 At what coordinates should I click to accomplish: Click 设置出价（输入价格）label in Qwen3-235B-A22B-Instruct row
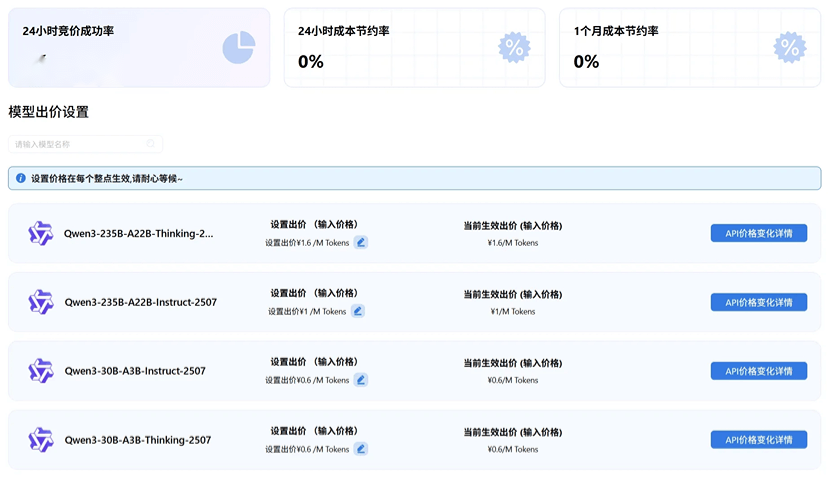coord(315,293)
